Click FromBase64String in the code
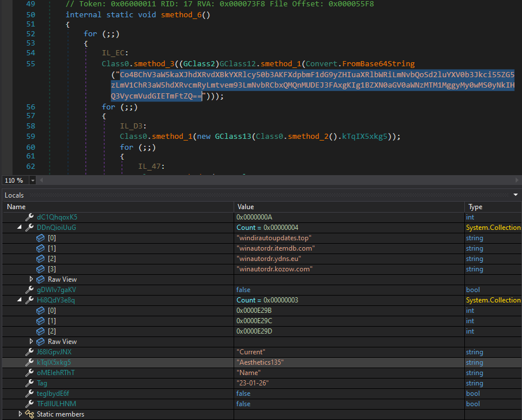Screen dimensions: 522x420 click(x=378, y=63)
